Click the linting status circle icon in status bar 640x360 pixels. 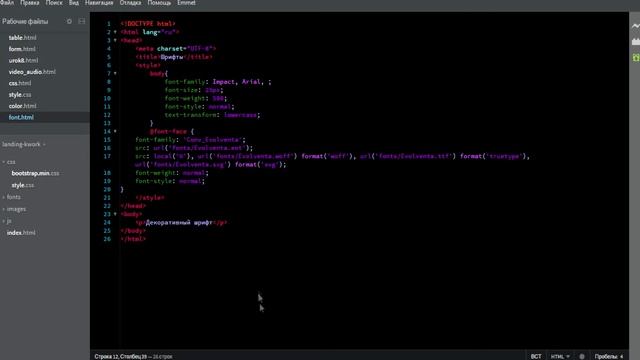coord(582,356)
